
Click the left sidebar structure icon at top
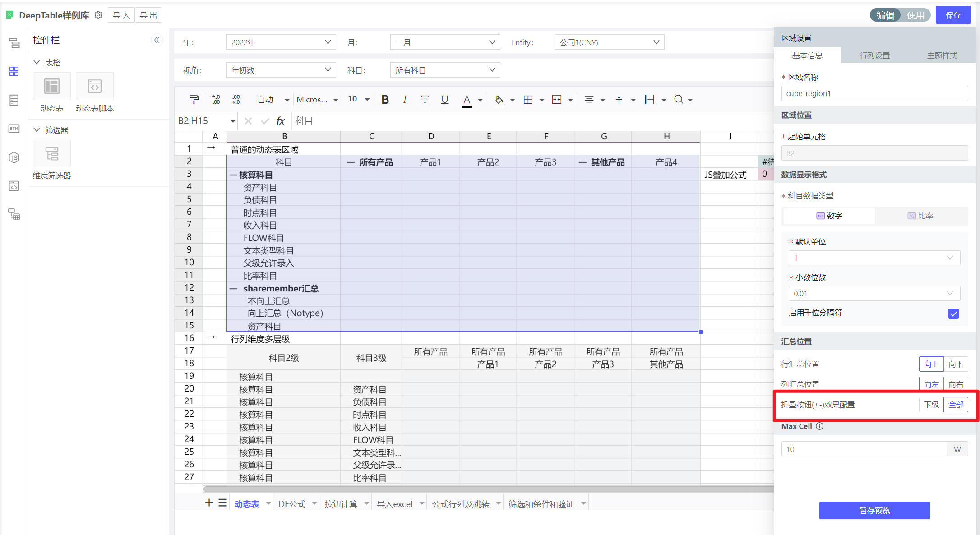pos(14,43)
